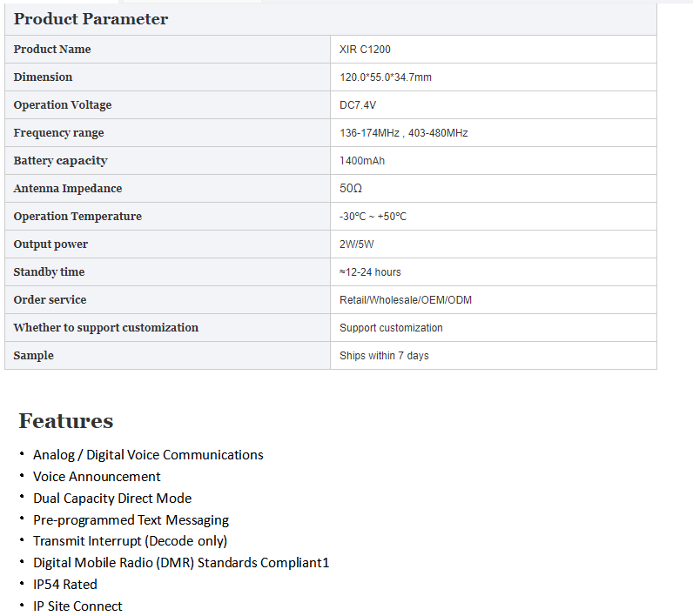Select the Pre-programmed Text Messaging feature
The width and height of the screenshot is (693, 616).
(x=131, y=520)
